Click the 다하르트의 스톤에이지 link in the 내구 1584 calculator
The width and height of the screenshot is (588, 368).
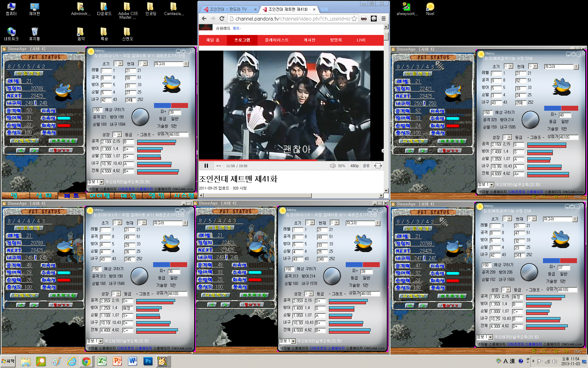tap(135, 189)
